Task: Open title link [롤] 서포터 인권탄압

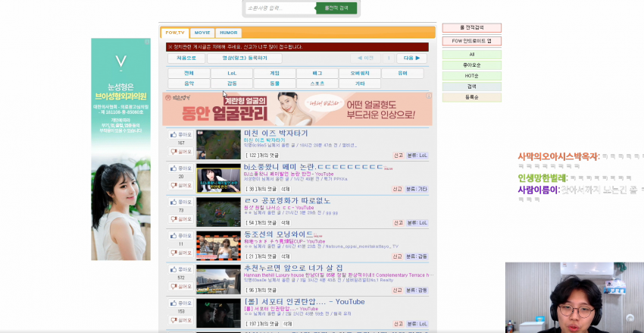Action: [x=305, y=302]
